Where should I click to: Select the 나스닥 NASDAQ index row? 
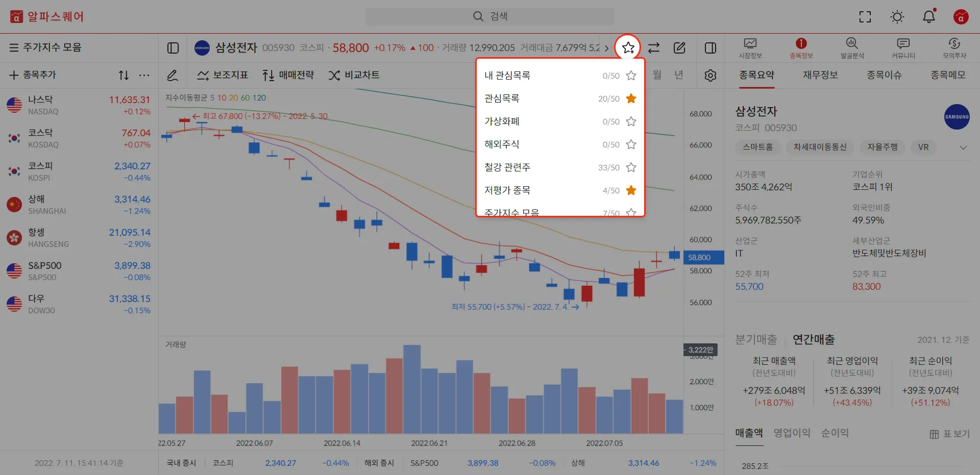[x=79, y=105]
